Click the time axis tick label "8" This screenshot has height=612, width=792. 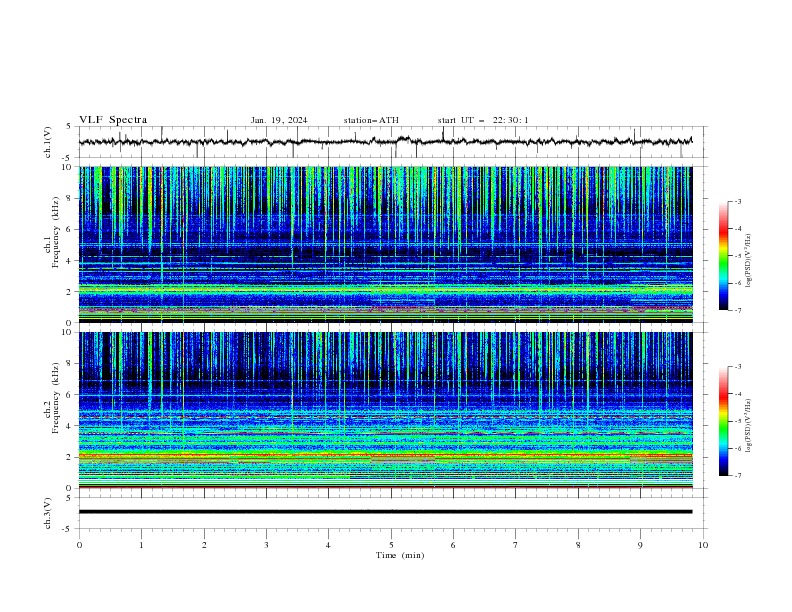pyautogui.click(x=578, y=545)
